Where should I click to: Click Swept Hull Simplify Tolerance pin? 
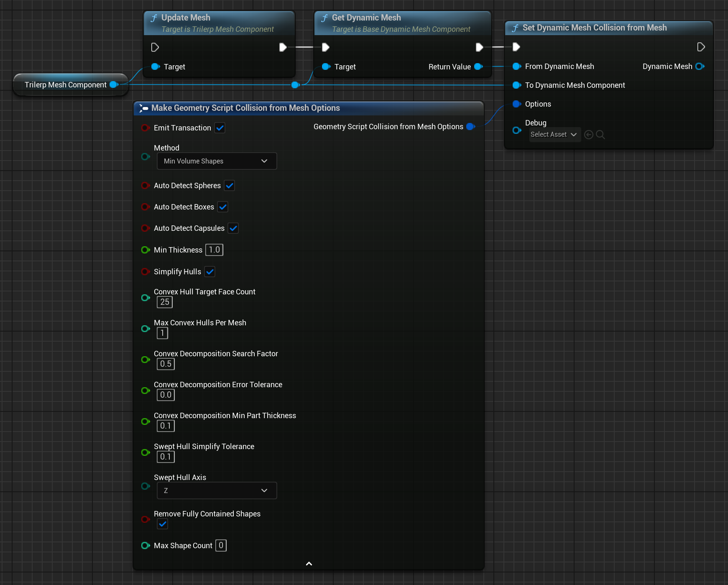(146, 452)
